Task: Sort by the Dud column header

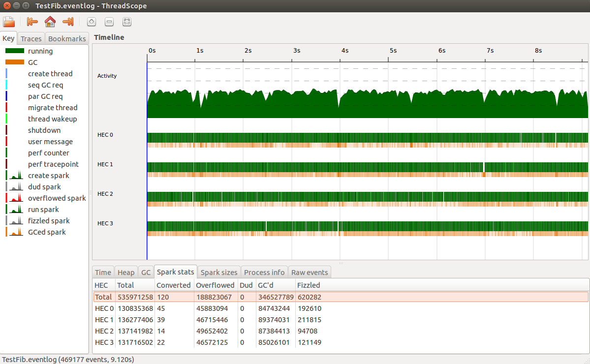Action: (247, 285)
